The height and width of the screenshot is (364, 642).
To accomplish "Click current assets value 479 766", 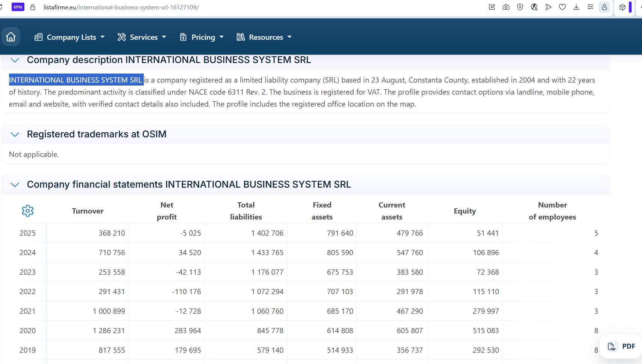I will 410,233.
